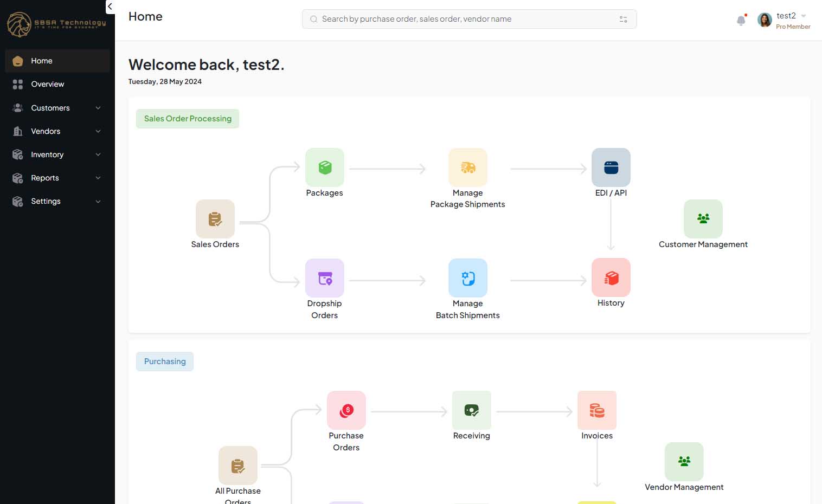The image size is (822, 504).
Task: Expand the Settings menu chevron
Action: [x=98, y=202]
